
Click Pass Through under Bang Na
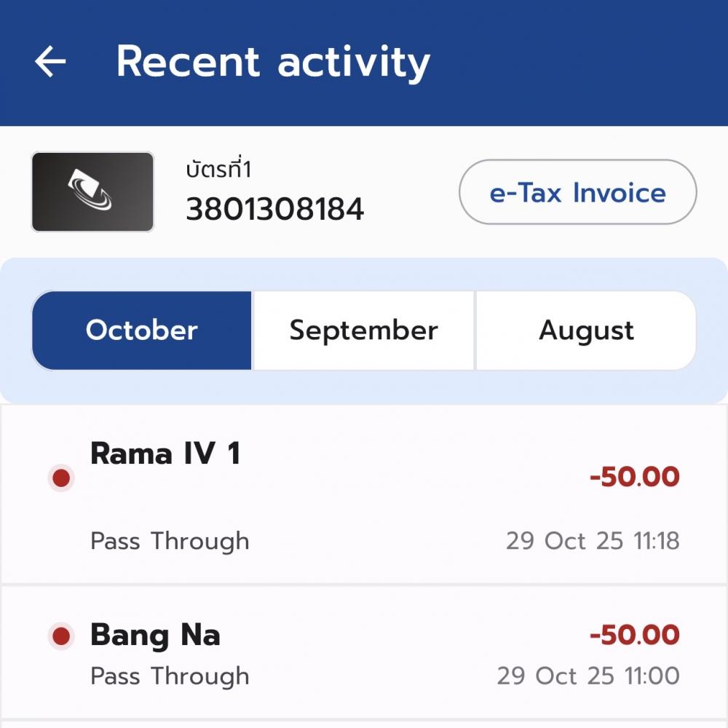170,676
